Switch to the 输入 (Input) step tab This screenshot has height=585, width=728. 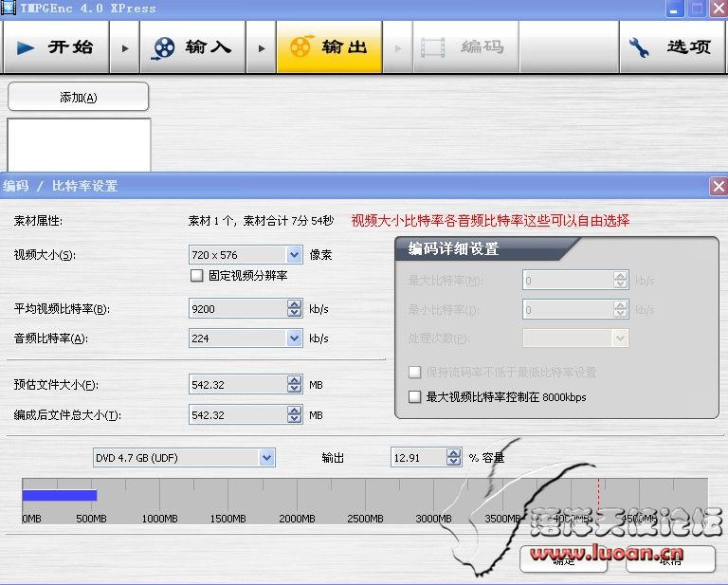coord(192,47)
